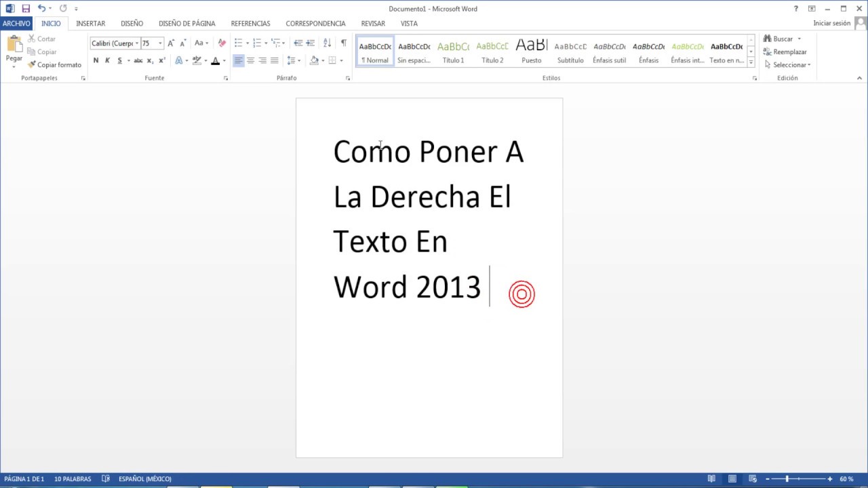Click the zoom slider handle
868x488 pixels.
[x=787, y=479]
